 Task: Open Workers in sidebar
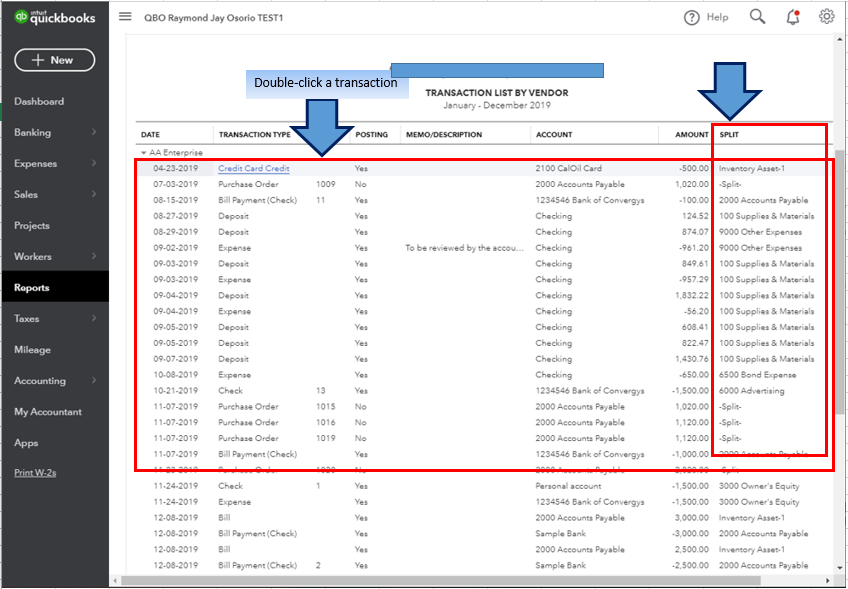point(33,256)
